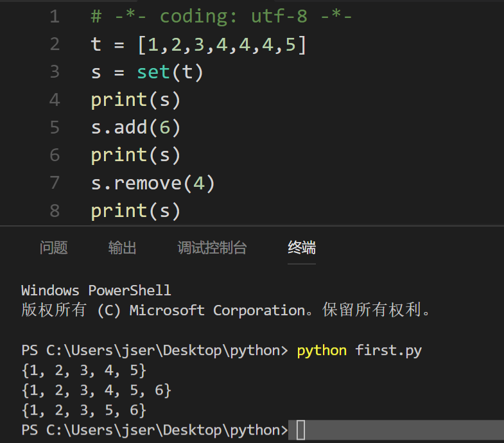Click the set(t) call on line 3

pyautogui.click(x=170, y=72)
